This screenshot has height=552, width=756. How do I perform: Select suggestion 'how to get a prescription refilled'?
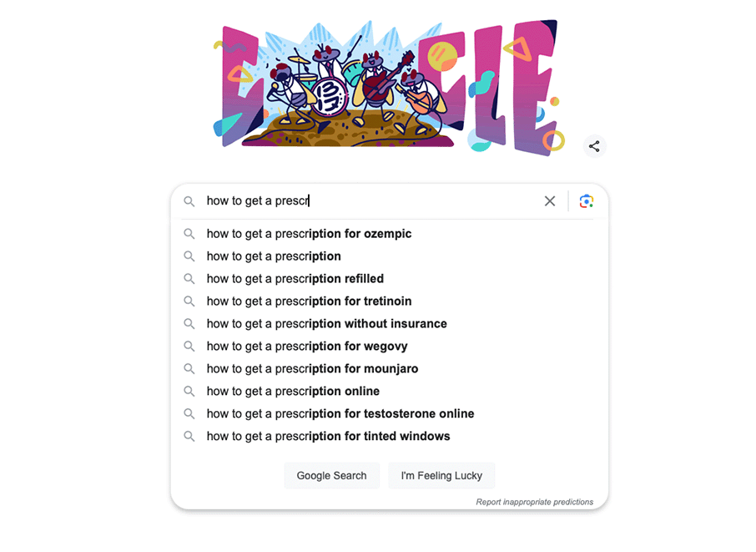[x=295, y=278]
